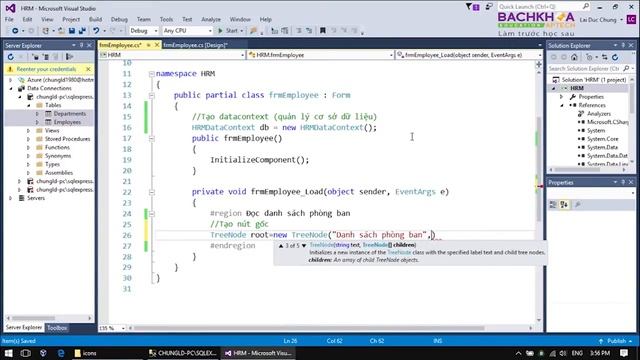Dismiss the Reenter your credentials banner
Image resolution: width=640 pixels, height=360 pixels.
tap(88, 69)
